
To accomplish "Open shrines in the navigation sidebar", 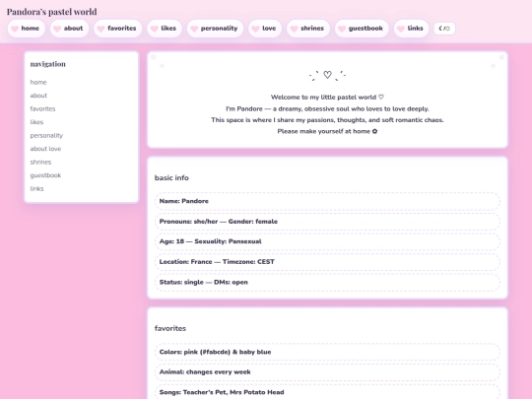I will point(40,162).
